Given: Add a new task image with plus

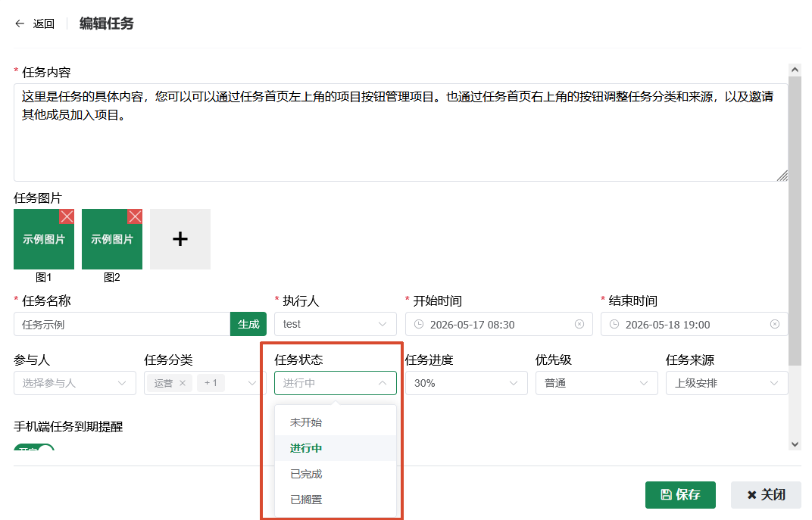Looking at the screenshot, I should coord(180,239).
